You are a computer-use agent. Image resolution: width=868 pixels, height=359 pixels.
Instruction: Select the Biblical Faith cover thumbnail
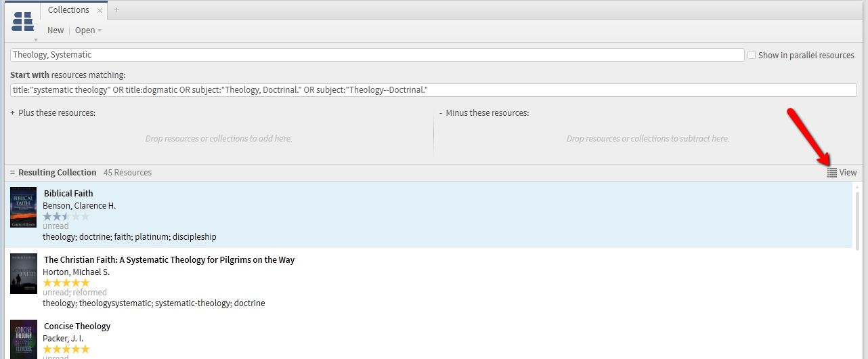(23, 207)
